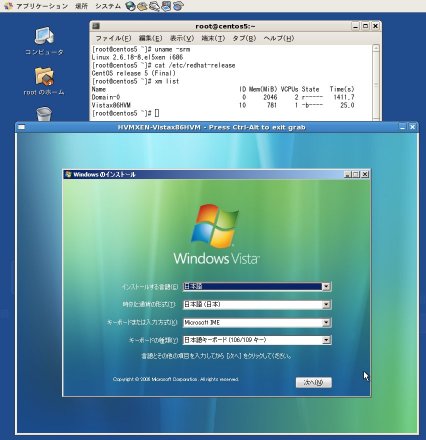Click the third panel launcher icon with a cursor

tap(154, 6)
